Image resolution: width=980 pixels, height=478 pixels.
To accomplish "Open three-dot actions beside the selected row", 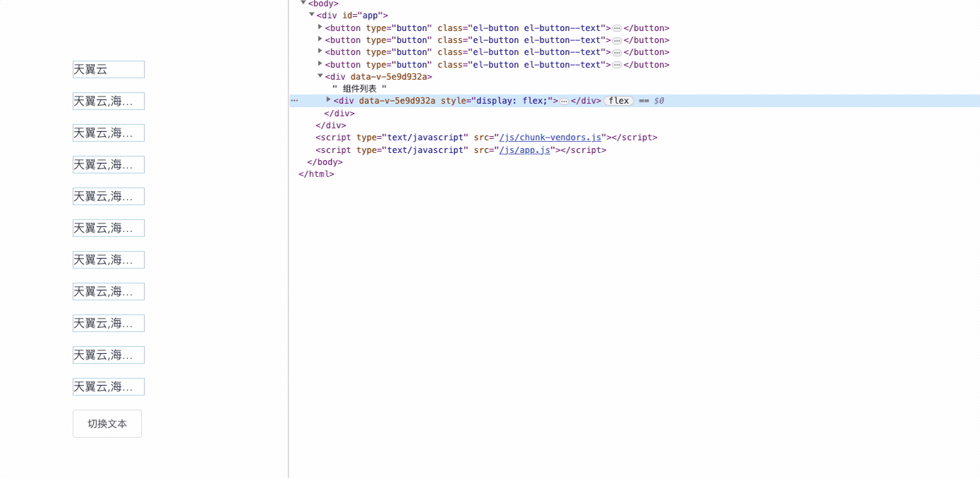I will (295, 101).
